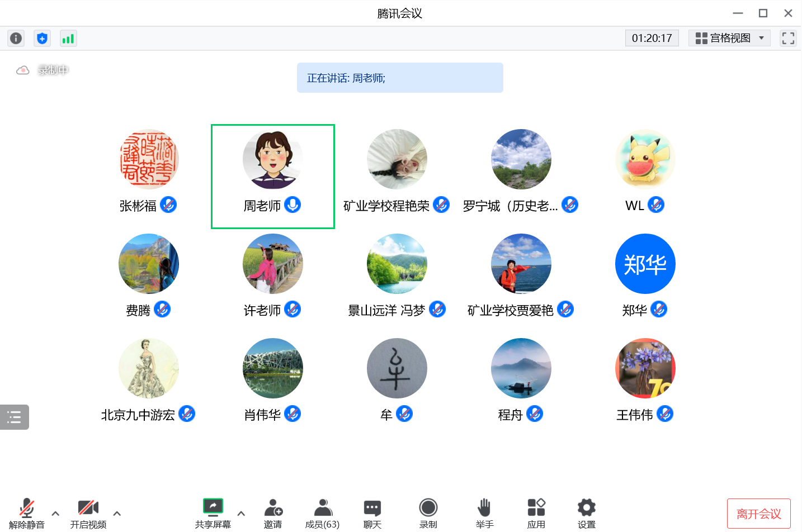The width and height of the screenshot is (802, 532).
Task: Select 景山远洋 冯梦's lake avatar
Action: pyautogui.click(x=397, y=264)
